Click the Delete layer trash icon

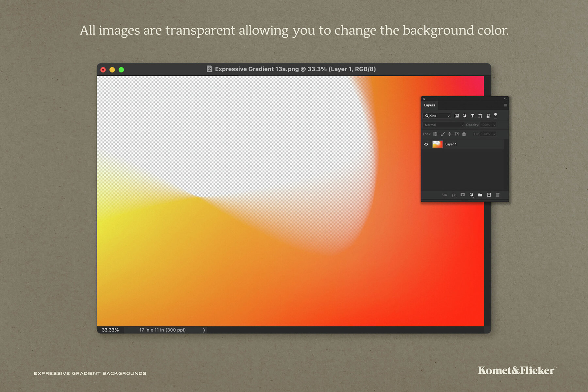pos(498,195)
